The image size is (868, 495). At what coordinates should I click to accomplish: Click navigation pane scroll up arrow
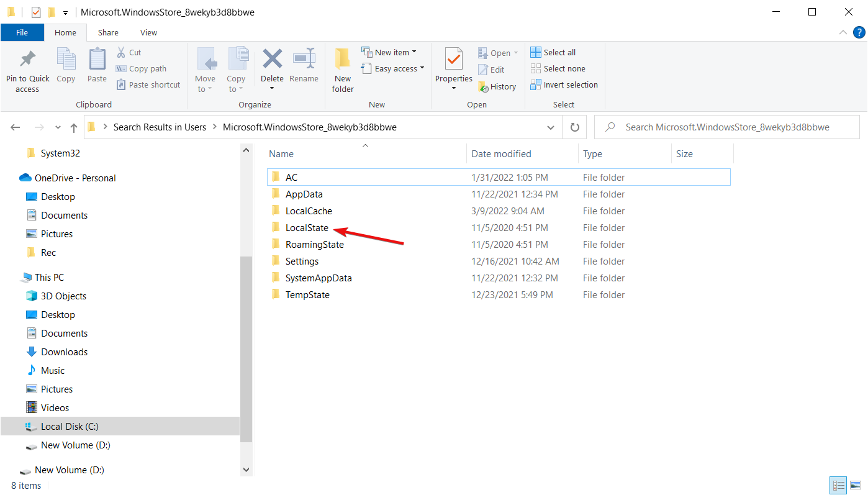[x=246, y=150]
